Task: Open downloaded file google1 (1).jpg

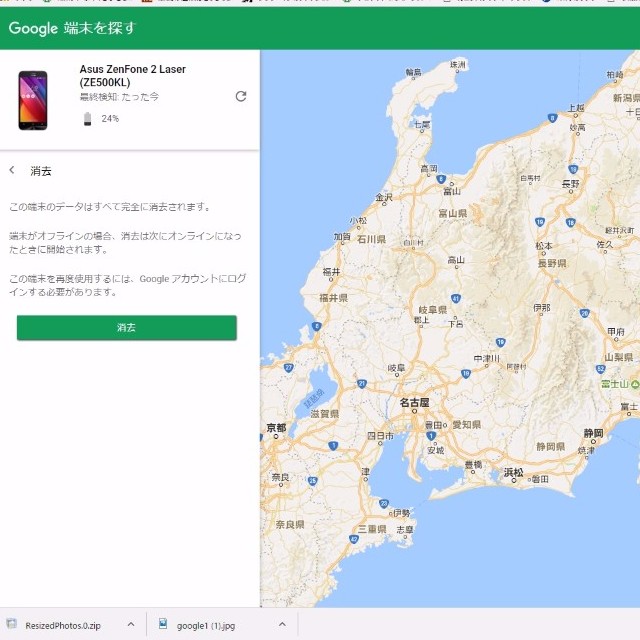Action: click(206, 625)
